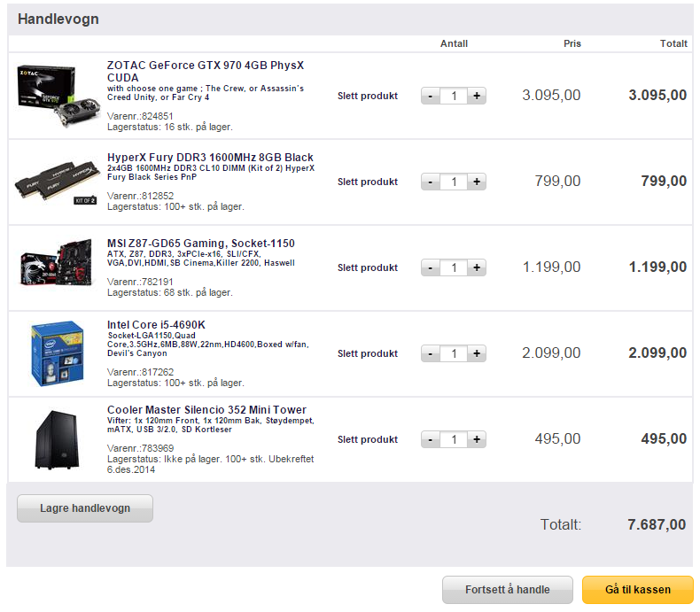Click bold total 799,00 in HyperX row
This screenshot has height=612, width=700.
coord(664,181)
